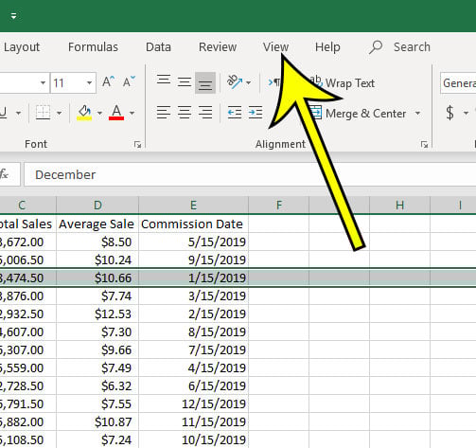
Task: Click the 12/15/2019 date cell
Action: (x=193, y=403)
